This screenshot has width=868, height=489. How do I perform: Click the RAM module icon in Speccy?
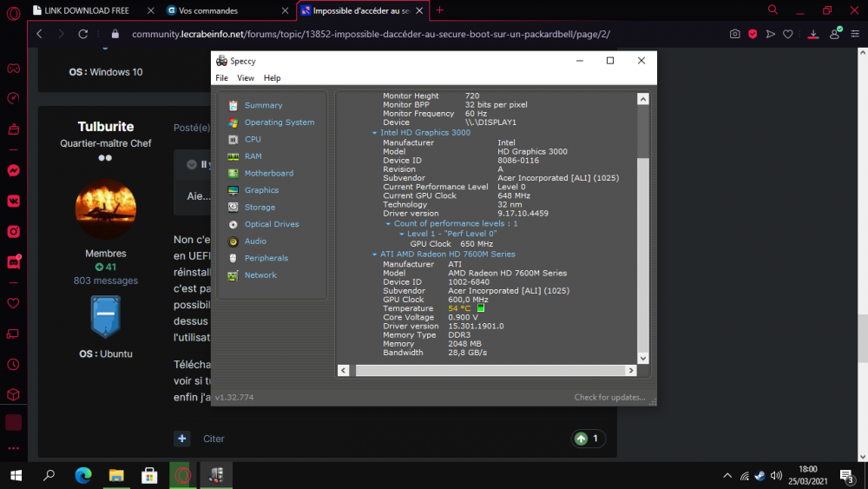pos(233,156)
